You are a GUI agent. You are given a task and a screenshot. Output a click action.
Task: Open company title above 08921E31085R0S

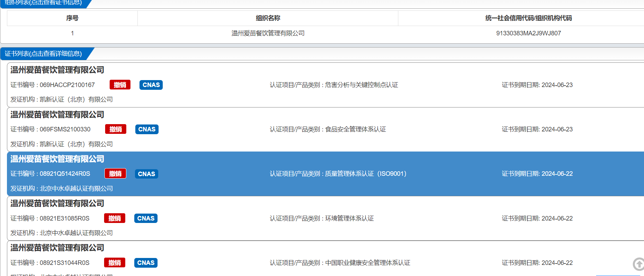click(57, 203)
